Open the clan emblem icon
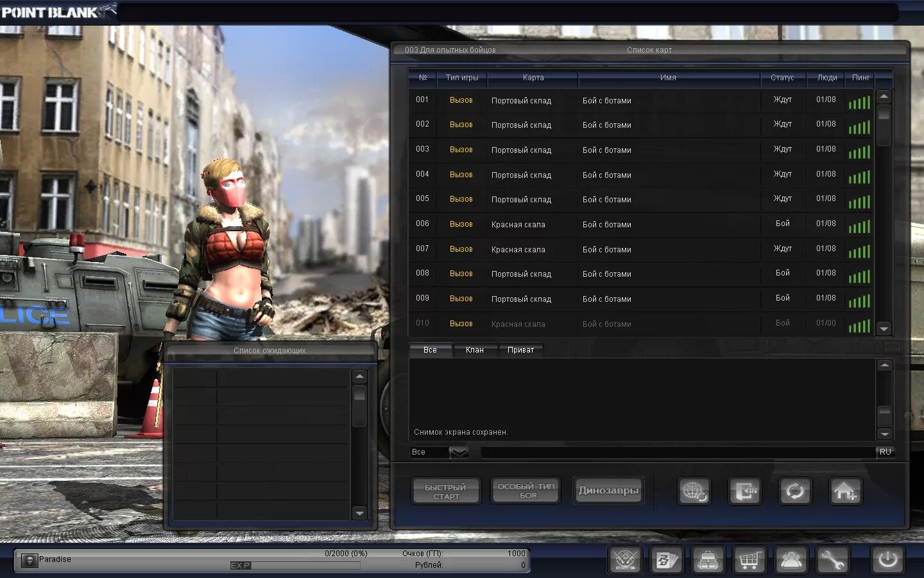This screenshot has width=924, height=578. click(625, 560)
